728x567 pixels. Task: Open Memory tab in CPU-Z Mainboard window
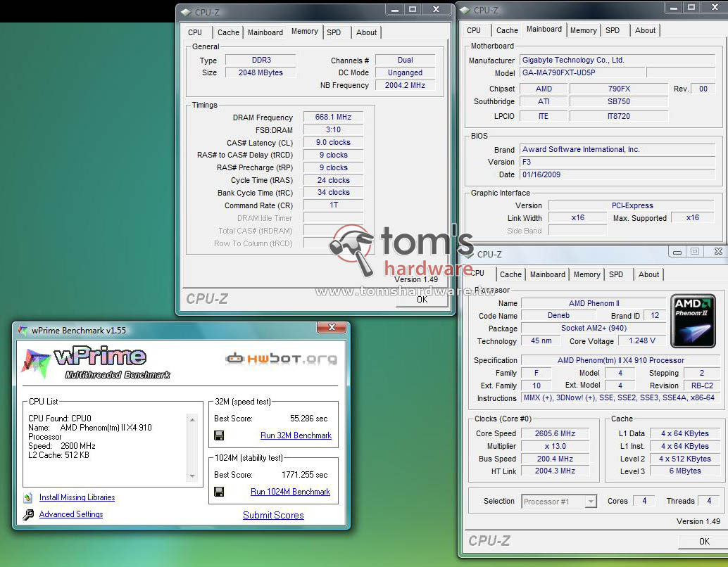pyautogui.click(x=584, y=30)
